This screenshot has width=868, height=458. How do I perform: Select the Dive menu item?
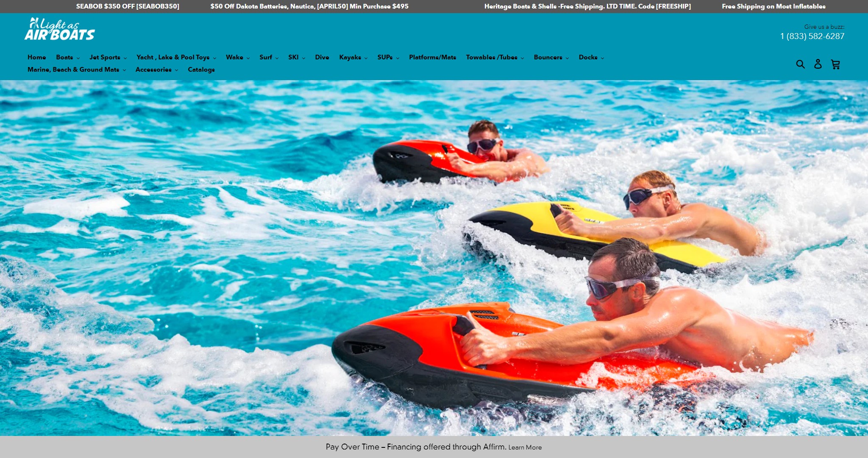click(x=322, y=57)
